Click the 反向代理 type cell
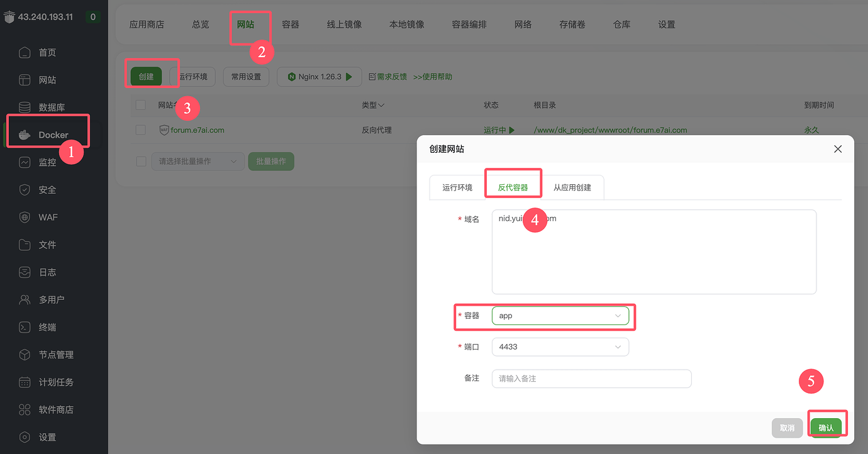The width and height of the screenshot is (868, 454). pyautogui.click(x=377, y=130)
